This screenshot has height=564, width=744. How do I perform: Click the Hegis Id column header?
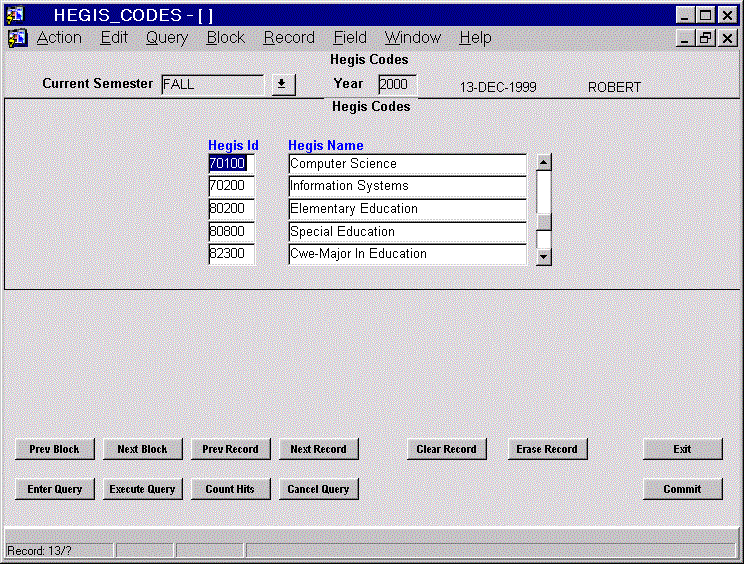pos(233,145)
